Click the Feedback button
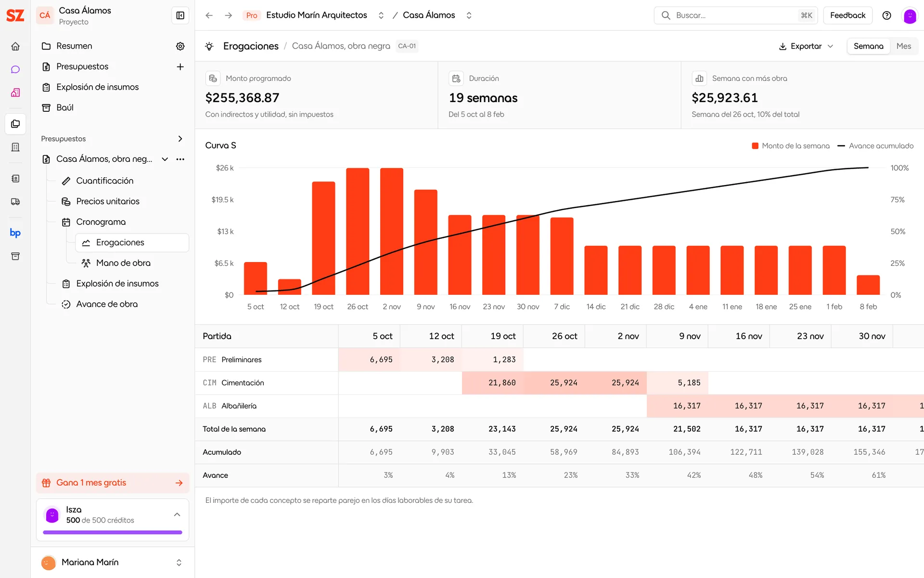 [847, 15]
